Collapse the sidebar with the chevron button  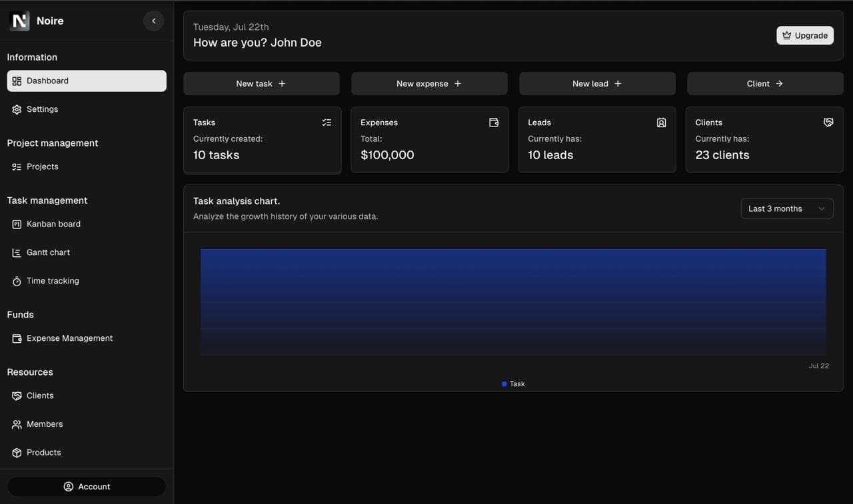(154, 21)
